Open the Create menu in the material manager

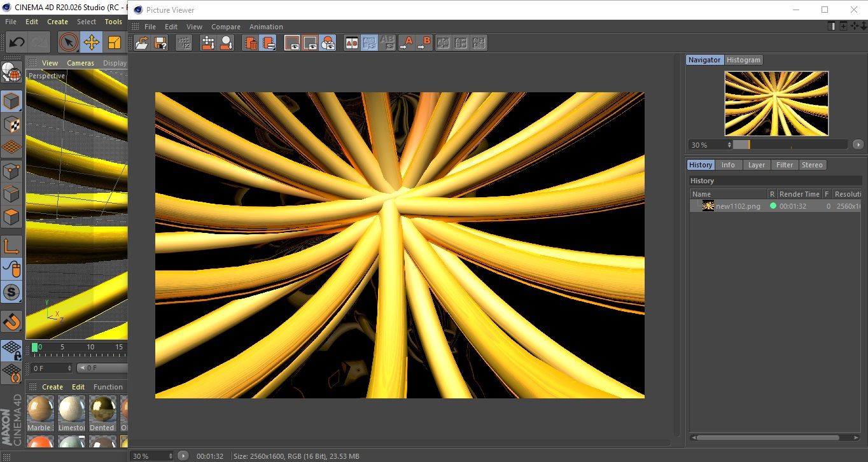tap(52, 387)
